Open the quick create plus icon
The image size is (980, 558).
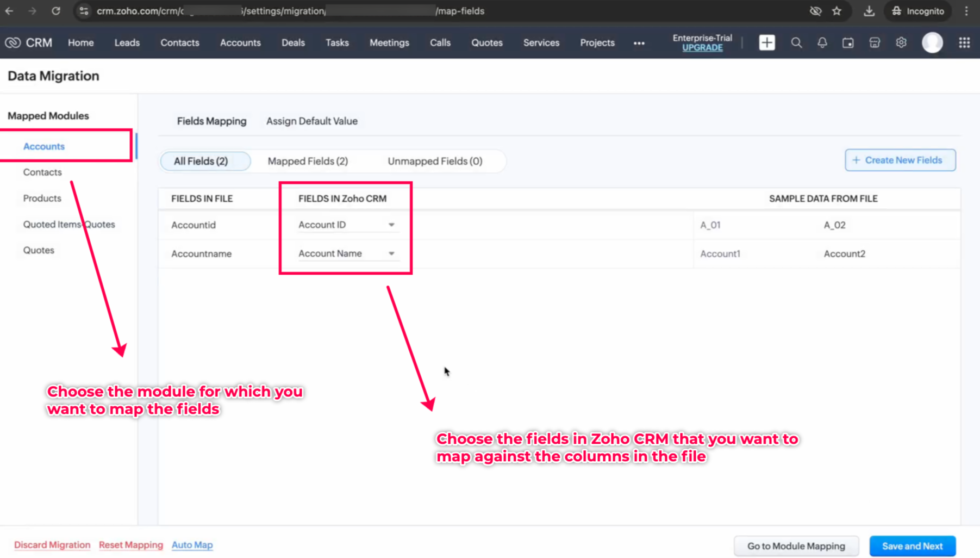(767, 42)
